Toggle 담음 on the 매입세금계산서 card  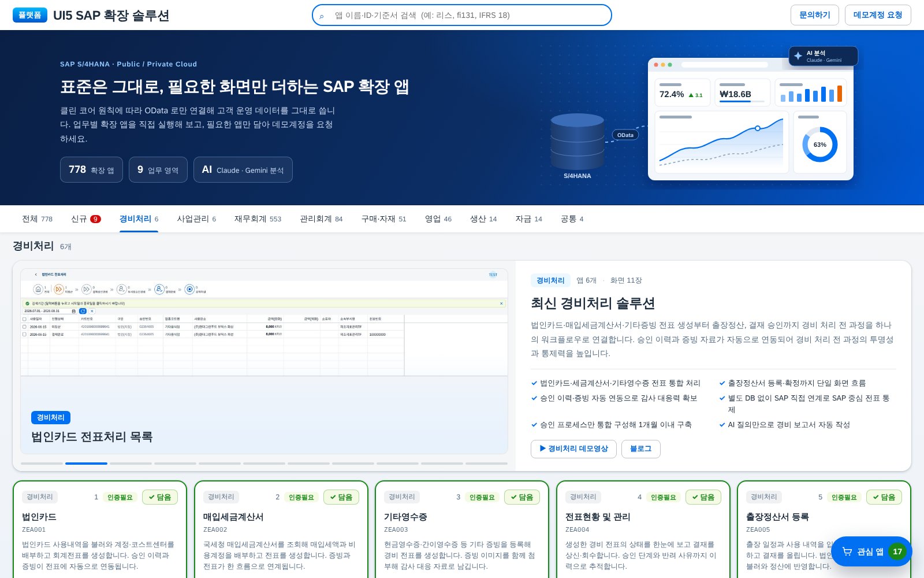(341, 497)
